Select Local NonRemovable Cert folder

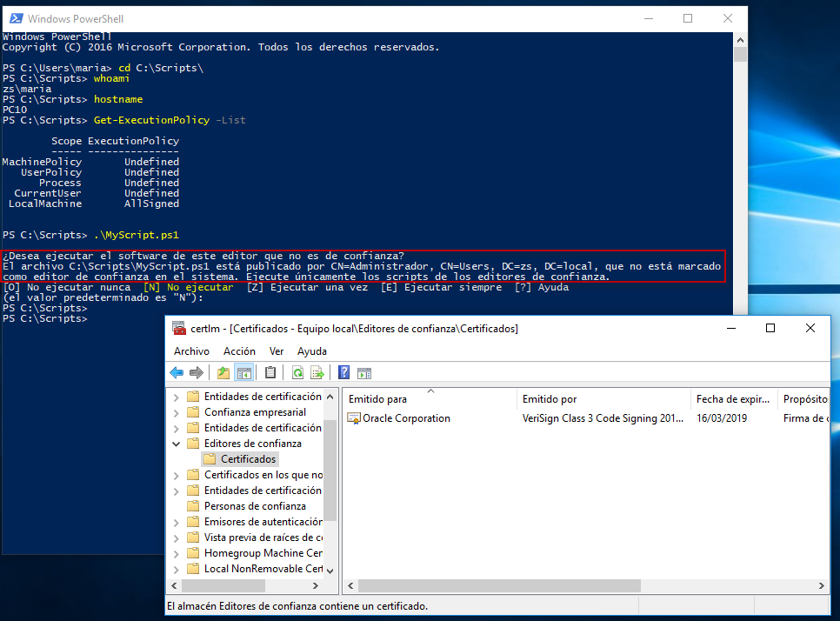pos(263,569)
